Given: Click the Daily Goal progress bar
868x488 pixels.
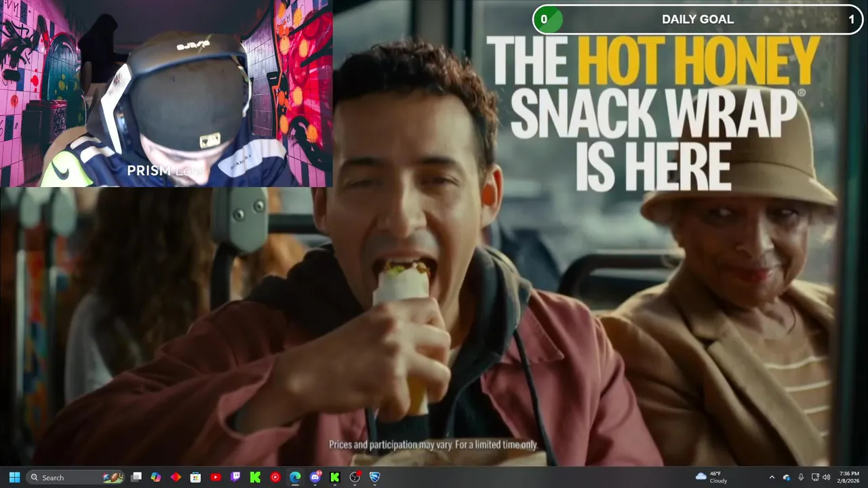Looking at the screenshot, I should pos(698,19).
